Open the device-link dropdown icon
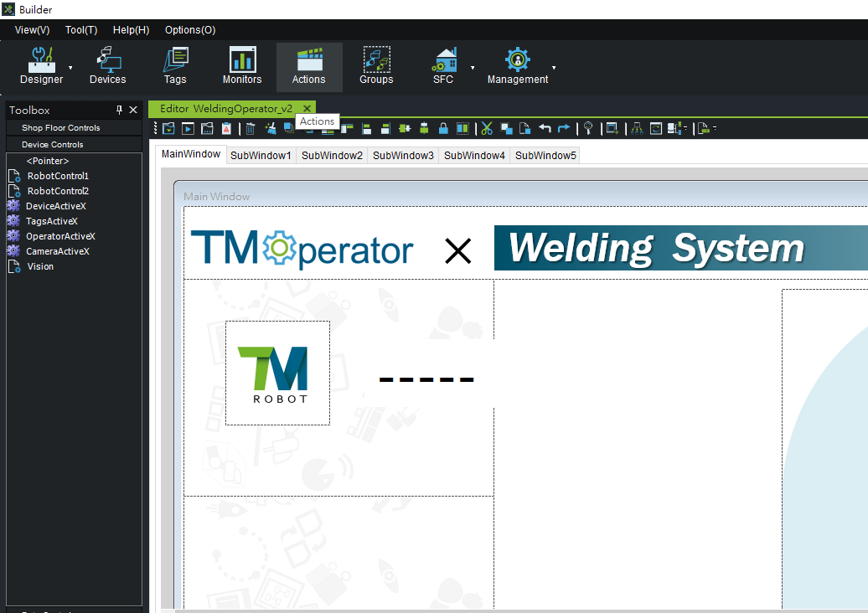The width and height of the screenshot is (868, 613). (677, 128)
